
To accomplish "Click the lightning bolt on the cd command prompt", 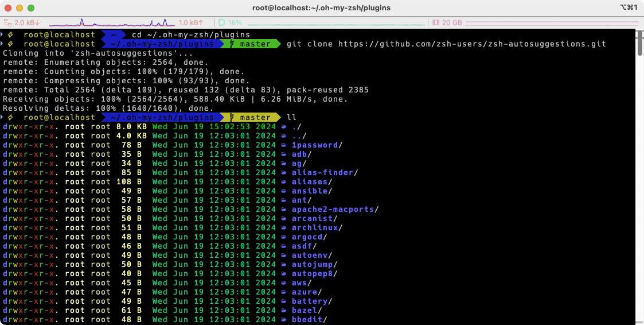I will click(11, 34).
